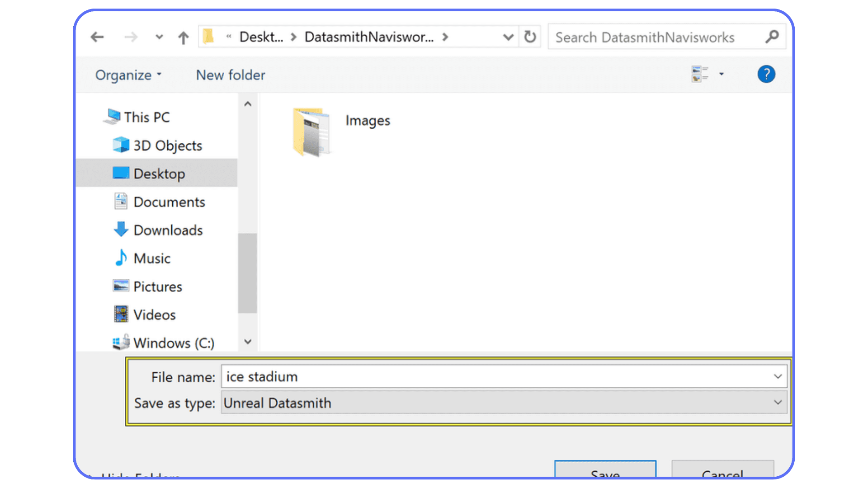This screenshot has width=868, height=488.
Task: Go back using the left arrow button
Action: [x=97, y=37]
